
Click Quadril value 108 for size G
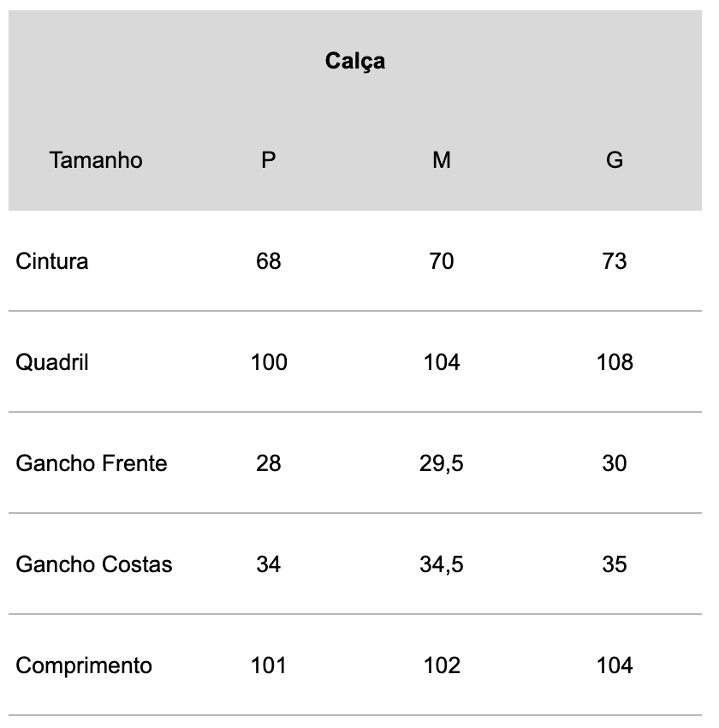click(x=615, y=362)
